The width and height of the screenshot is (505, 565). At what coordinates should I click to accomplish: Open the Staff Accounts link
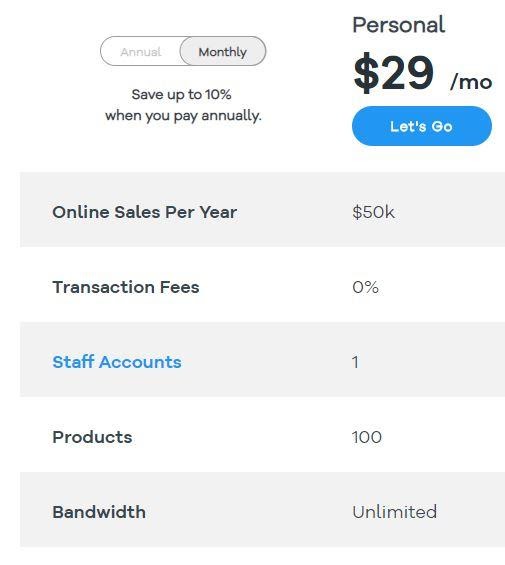click(117, 362)
